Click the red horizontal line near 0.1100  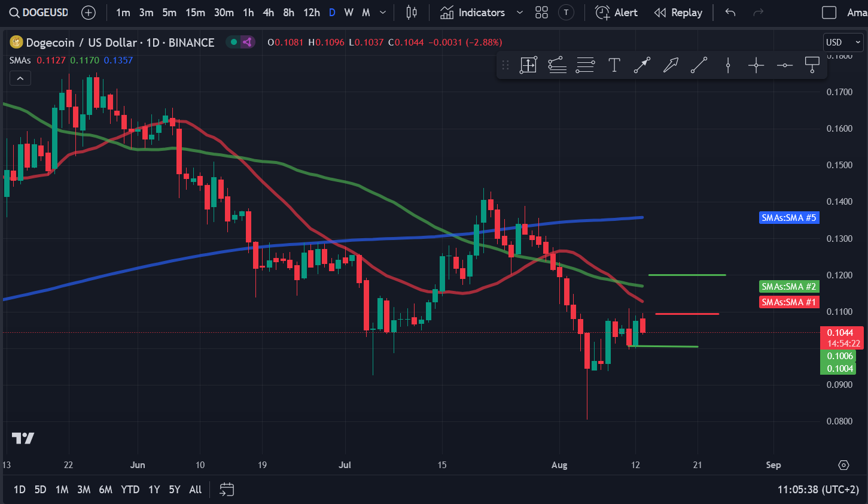[x=687, y=314]
